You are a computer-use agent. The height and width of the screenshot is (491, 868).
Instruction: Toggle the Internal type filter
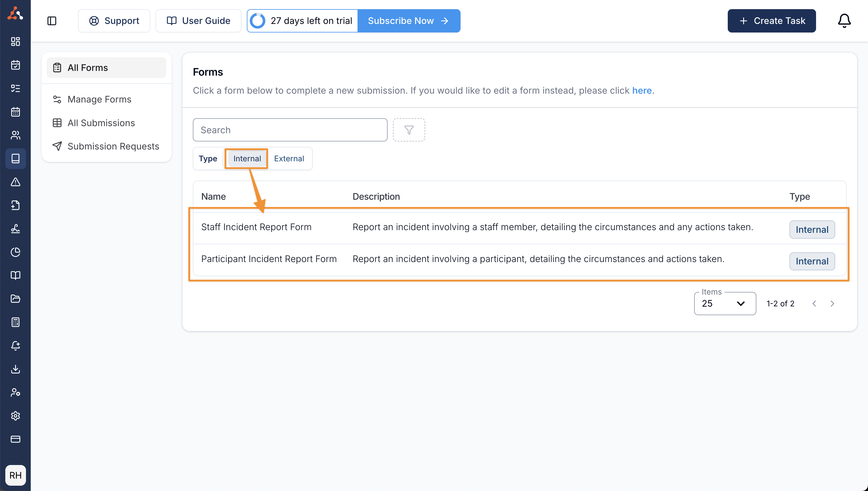247,158
